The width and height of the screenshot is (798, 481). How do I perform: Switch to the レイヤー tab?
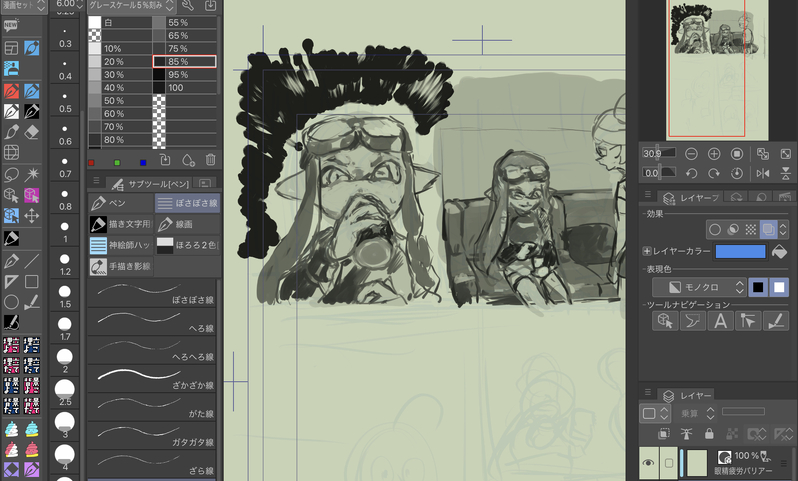click(688, 395)
